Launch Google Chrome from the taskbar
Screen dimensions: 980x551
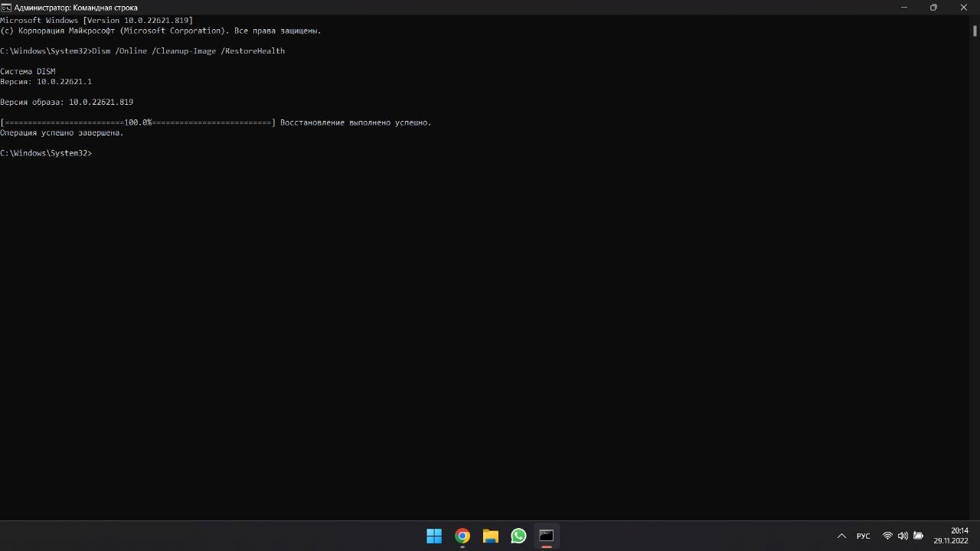click(x=462, y=536)
